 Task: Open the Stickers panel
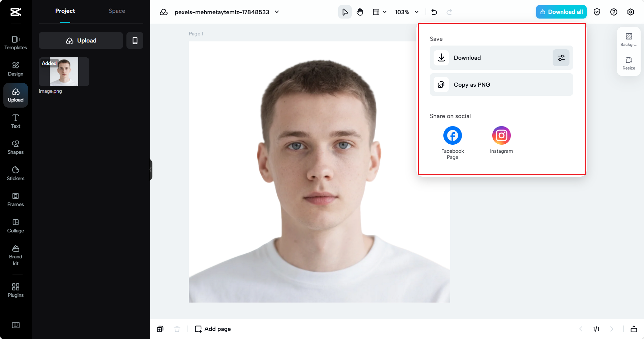pos(16,174)
